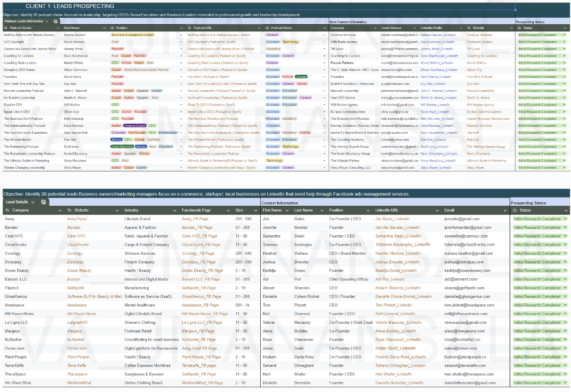Open Host Name column filter arrow
The height and width of the screenshot is (392, 571).
click(x=104, y=28)
